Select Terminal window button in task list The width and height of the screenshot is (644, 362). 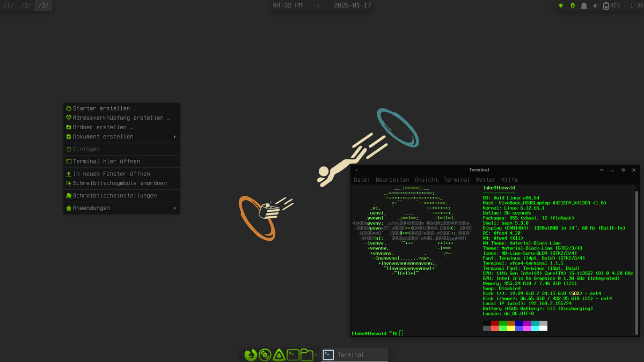[x=354, y=354]
